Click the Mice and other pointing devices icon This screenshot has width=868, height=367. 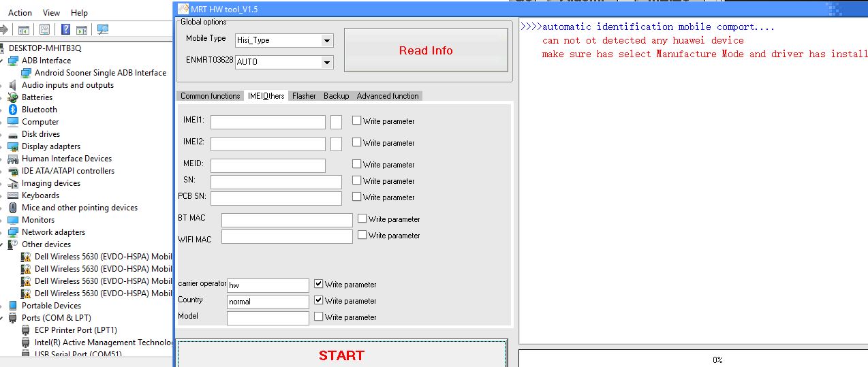[x=13, y=208]
